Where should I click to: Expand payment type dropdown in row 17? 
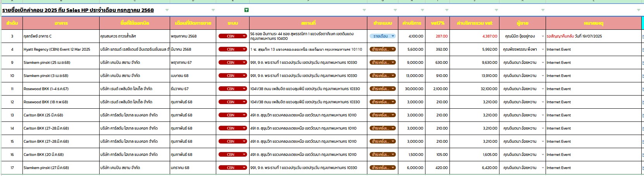click(393, 168)
